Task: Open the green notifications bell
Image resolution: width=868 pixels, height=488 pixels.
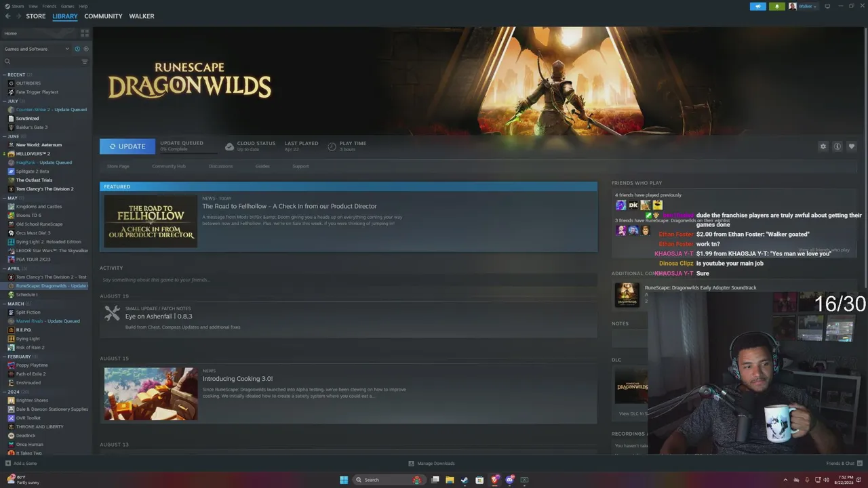Action: pos(776,6)
